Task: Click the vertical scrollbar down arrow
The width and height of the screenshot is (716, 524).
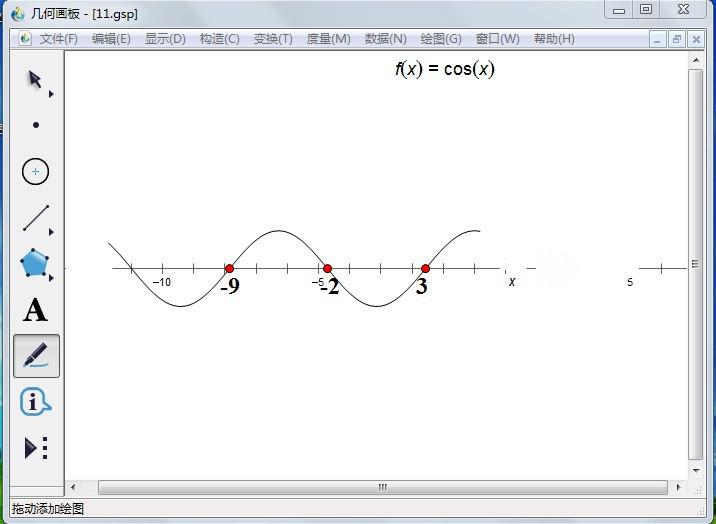Action: click(696, 470)
